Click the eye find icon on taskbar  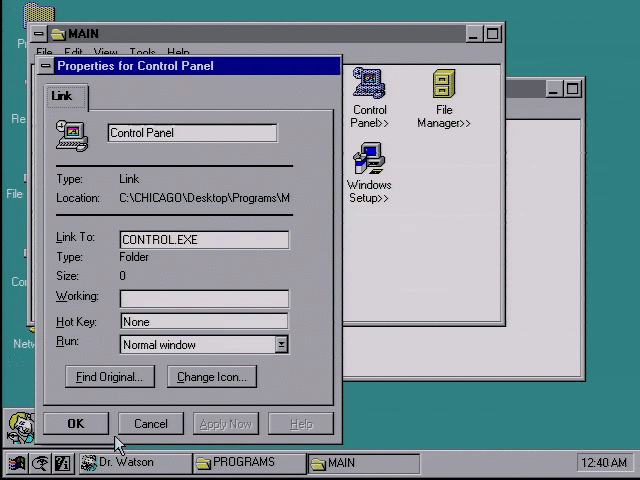(40, 463)
